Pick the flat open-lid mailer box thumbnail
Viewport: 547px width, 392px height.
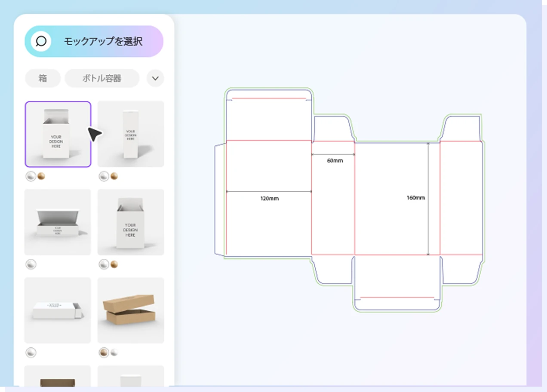coord(58,222)
